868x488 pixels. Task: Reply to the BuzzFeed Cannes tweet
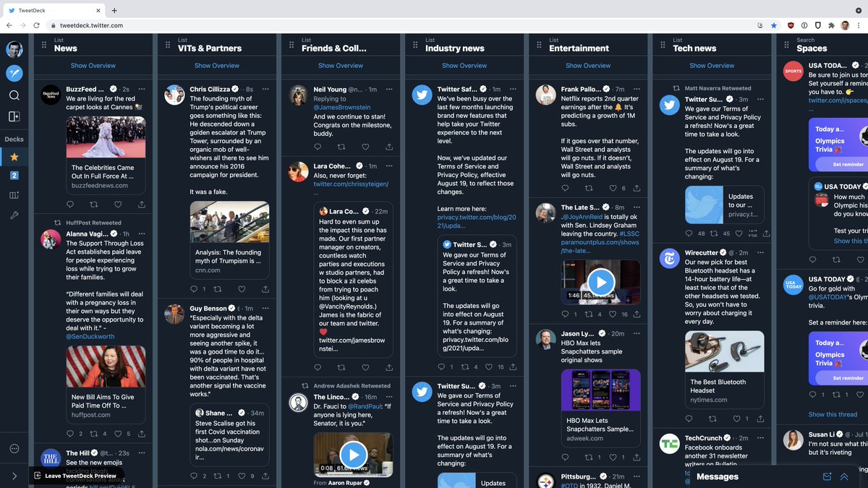(x=70, y=205)
